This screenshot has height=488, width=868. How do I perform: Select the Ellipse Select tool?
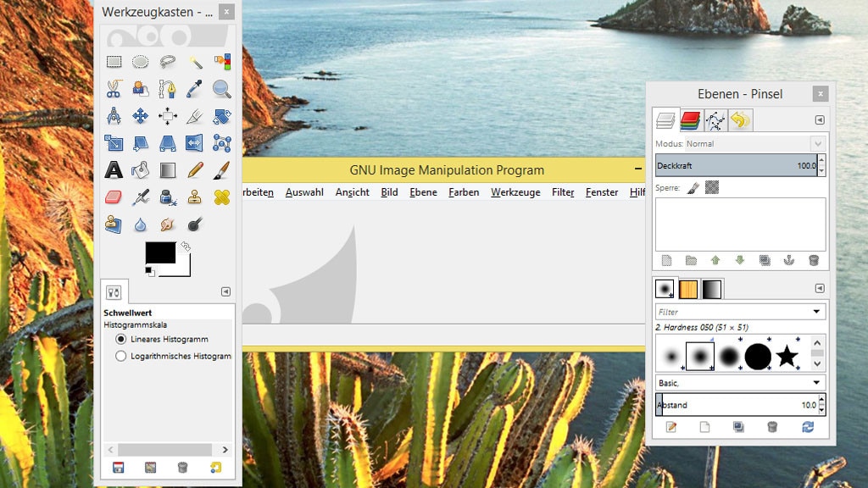(140, 61)
